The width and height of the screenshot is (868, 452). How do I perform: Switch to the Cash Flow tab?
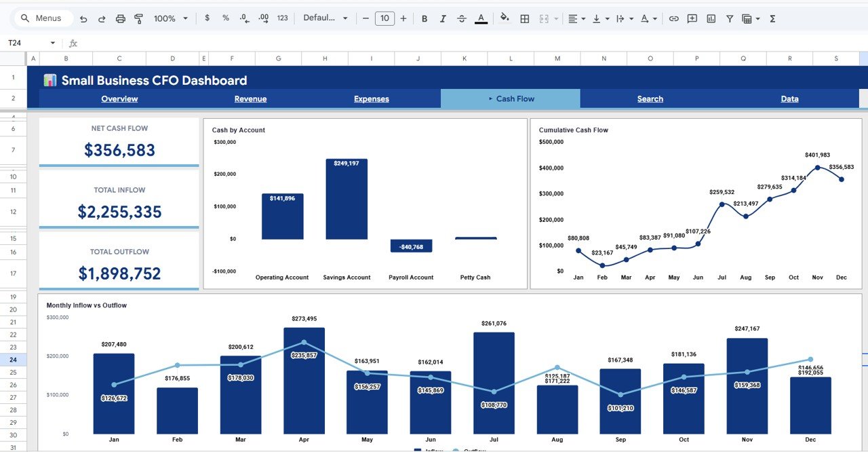pyautogui.click(x=511, y=98)
